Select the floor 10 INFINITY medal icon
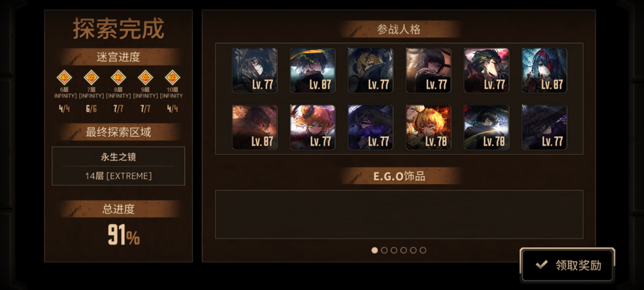 pyautogui.click(x=172, y=77)
